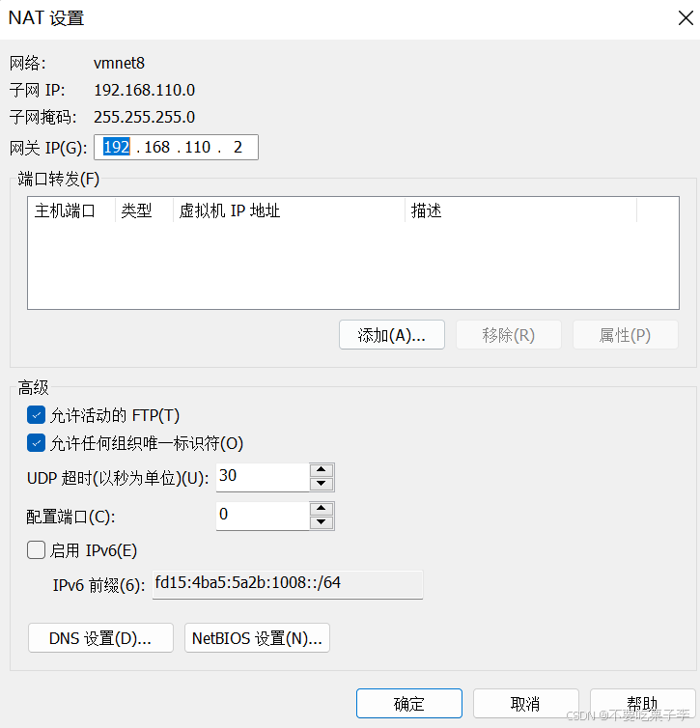This screenshot has width=700, height=728.
Task: Click the 虚拟机 IP 地址 column header
Action: (x=289, y=210)
